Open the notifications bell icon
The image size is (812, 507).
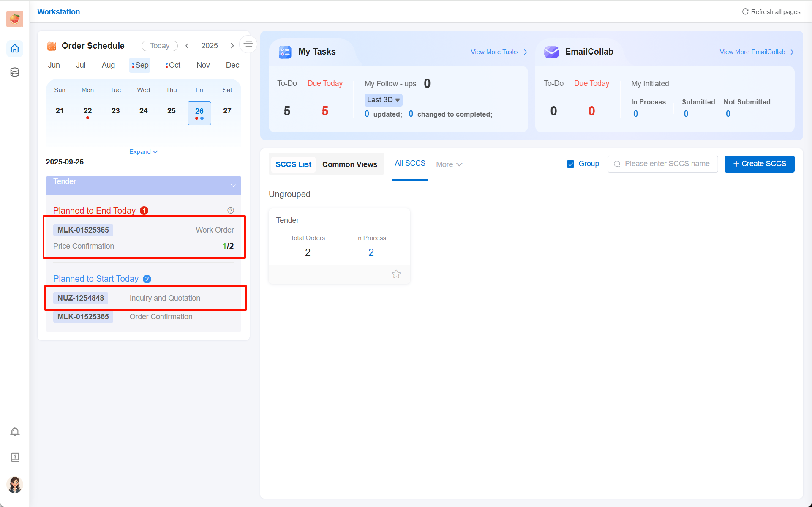click(15, 432)
